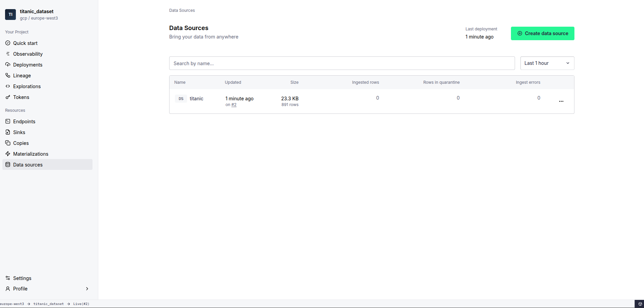
Task: Click the TI project avatar icon
Action: tap(10, 15)
